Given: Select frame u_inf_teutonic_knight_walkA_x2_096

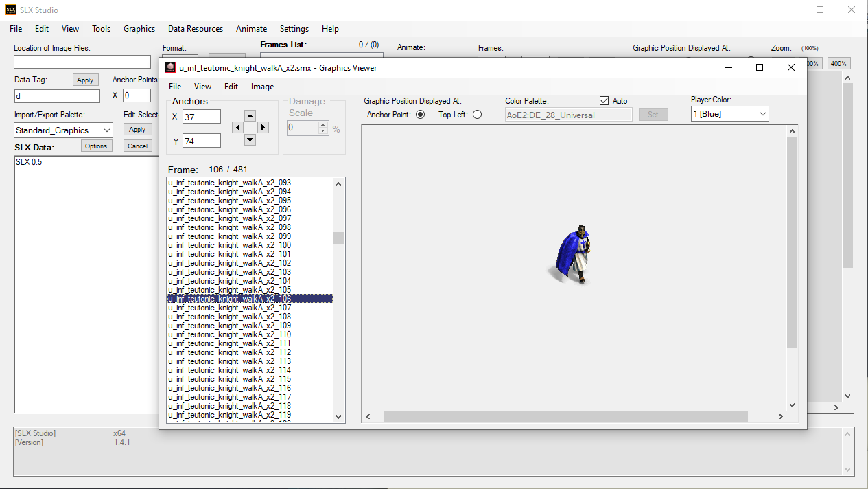Looking at the screenshot, I should [x=250, y=209].
